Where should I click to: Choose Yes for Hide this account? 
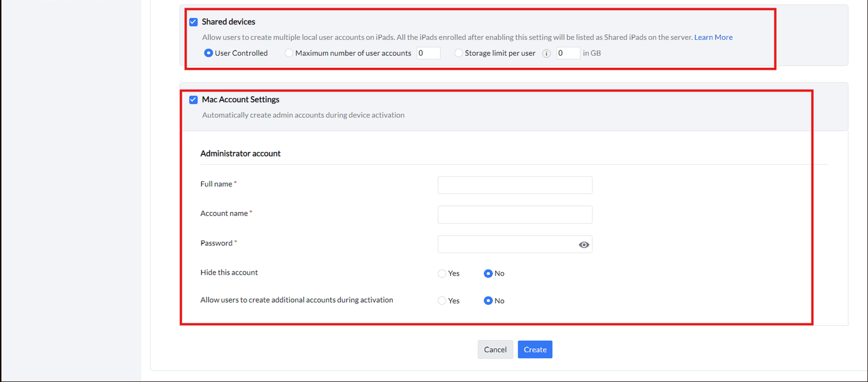(x=442, y=274)
